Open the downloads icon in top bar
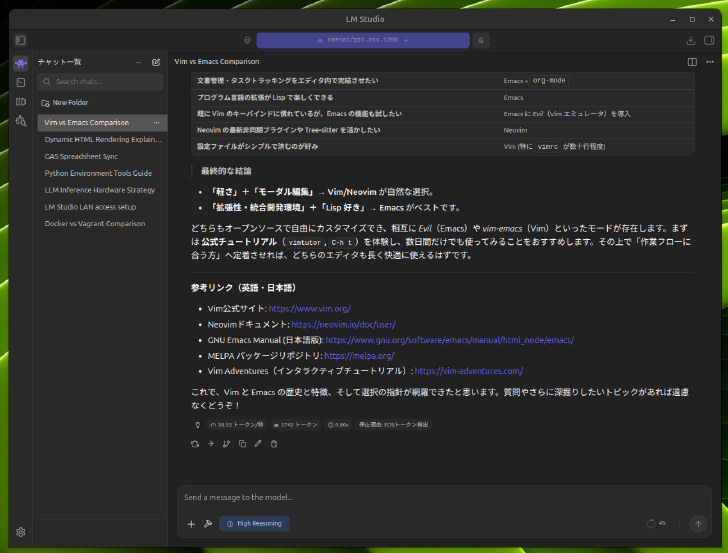This screenshot has height=553, width=728. tap(691, 40)
